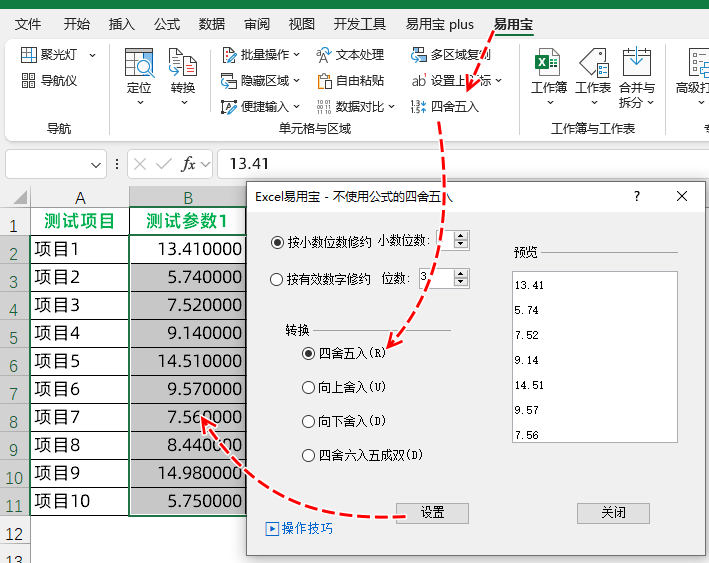Click the 合并与拆分 merge and split icon
This screenshot has height=563, width=709.
(637, 62)
